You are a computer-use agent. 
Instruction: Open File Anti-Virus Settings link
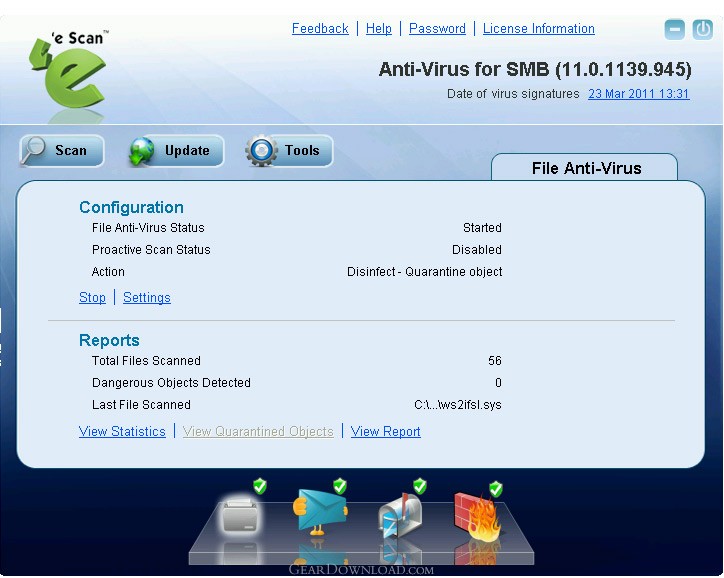[147, 297]
